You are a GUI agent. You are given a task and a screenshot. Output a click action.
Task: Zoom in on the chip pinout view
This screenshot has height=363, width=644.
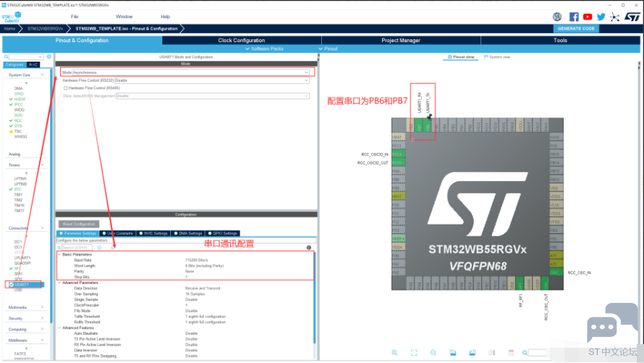(x=394, y=353)
